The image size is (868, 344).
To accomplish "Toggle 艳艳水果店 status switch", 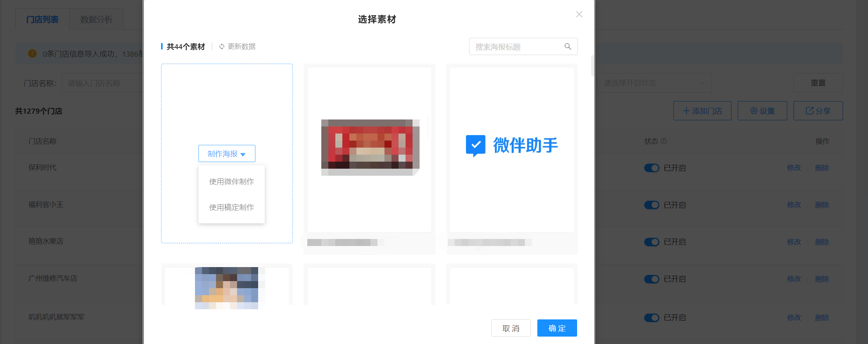I will [x=652, y=242].
